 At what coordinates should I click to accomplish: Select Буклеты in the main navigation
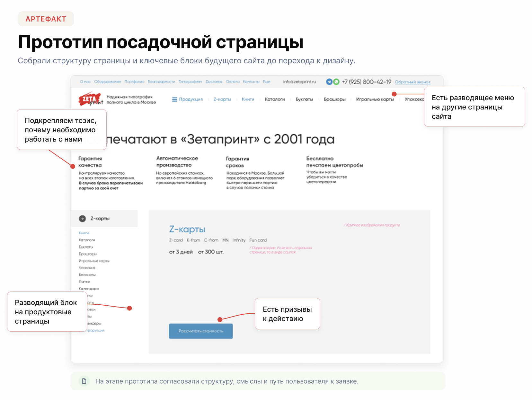click(304, 100)
